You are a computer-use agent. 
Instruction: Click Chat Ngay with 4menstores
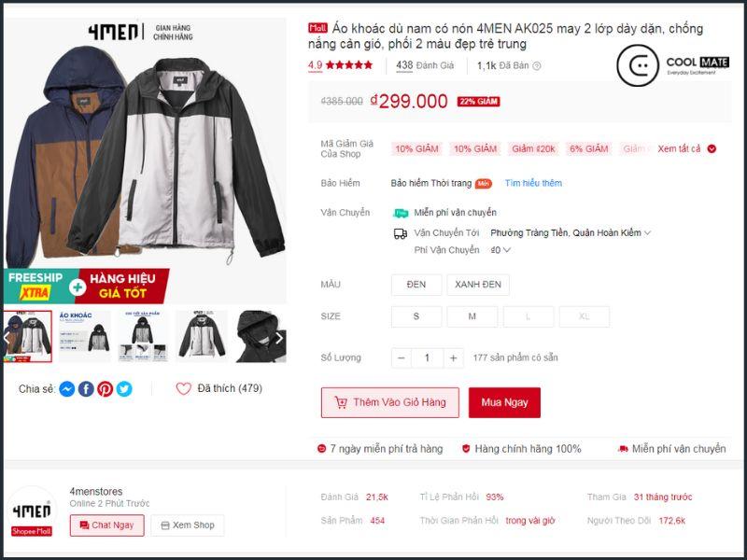click(x=107, y=525)
